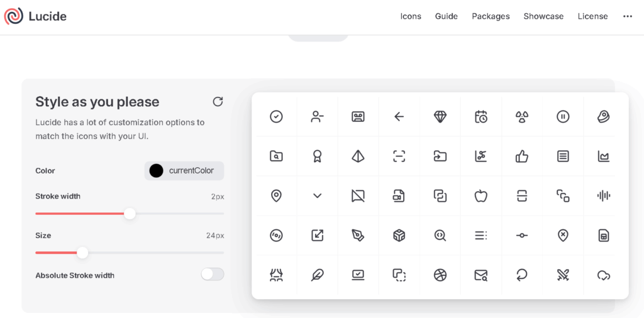Select the apple icon
644x318 pixels.
tap(481, 196)
